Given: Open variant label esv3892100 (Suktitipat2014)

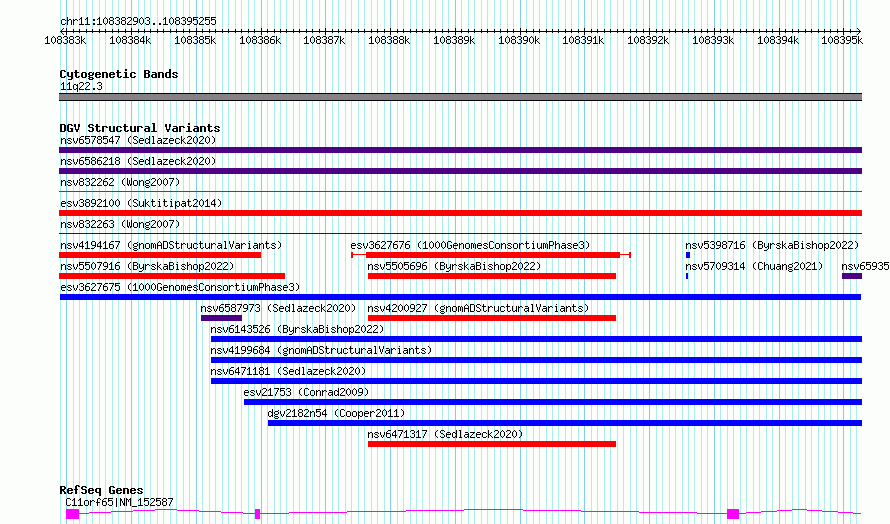Looking at the screenshot, I should pos(141,203).
